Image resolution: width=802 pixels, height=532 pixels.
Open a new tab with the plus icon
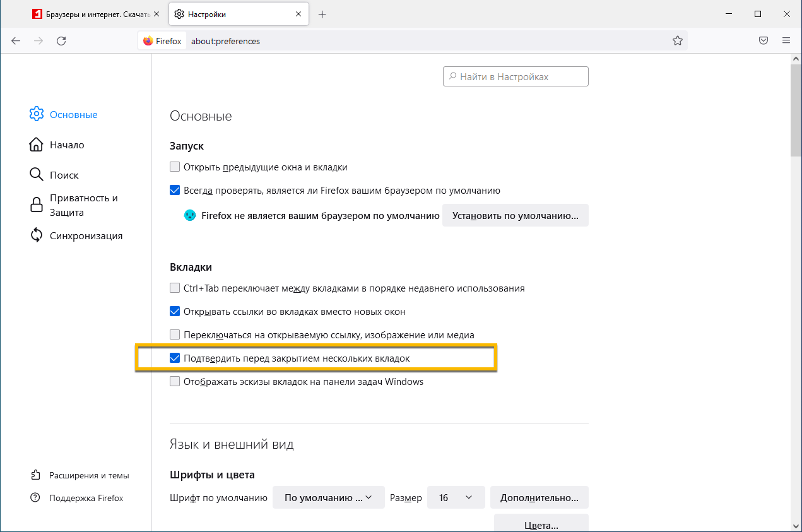(322, 14)
